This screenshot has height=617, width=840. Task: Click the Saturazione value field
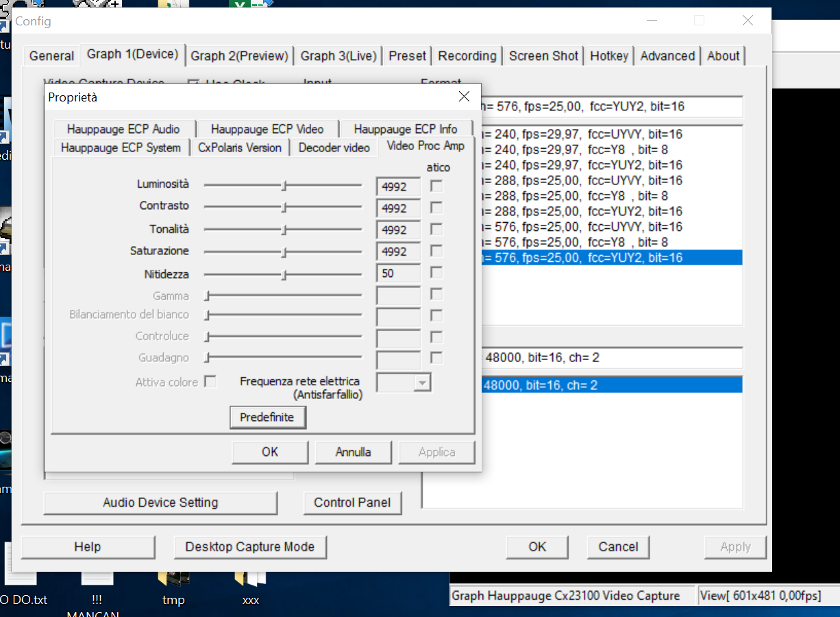(398, 252)
